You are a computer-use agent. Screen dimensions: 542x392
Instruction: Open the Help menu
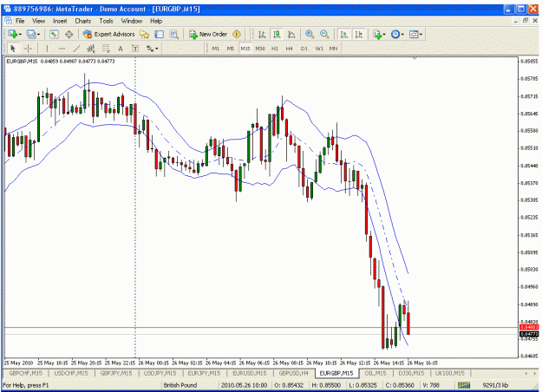point(156,21)
